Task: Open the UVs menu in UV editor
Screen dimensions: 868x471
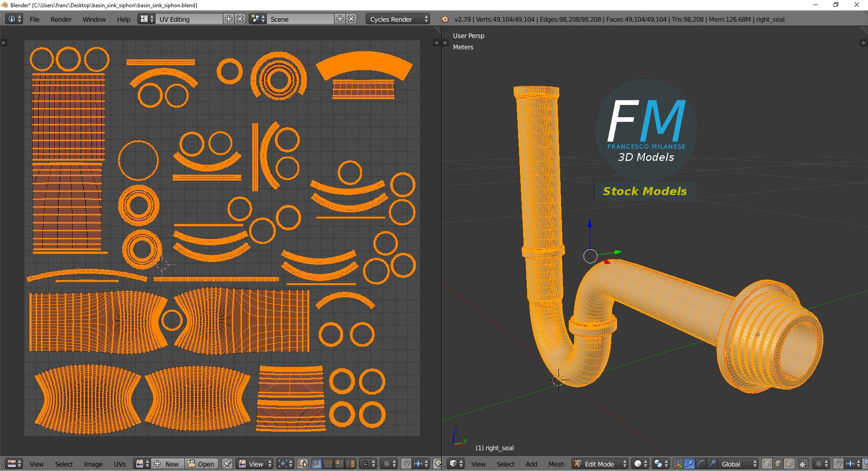Action: [120, 464]
